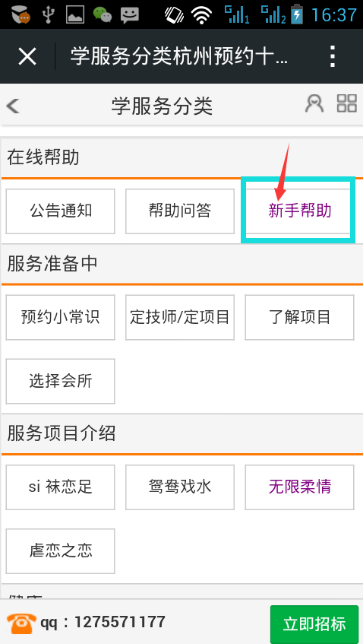
Task: Tap the qq number 1275571177
Action: pos(119,622)
